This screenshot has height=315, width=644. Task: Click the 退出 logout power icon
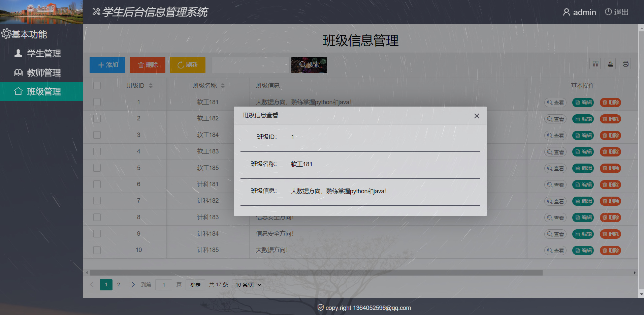[608, 12]
